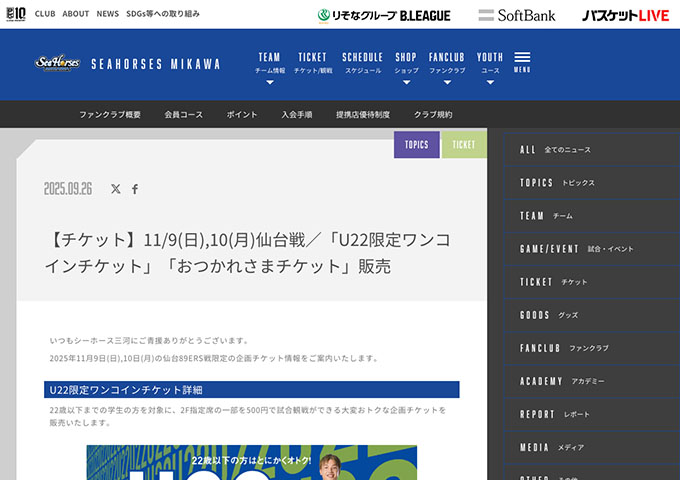Click the B.LEAGUE 10th anniversary logo
This screenshot has height=480, width=680.
(16, 14)
